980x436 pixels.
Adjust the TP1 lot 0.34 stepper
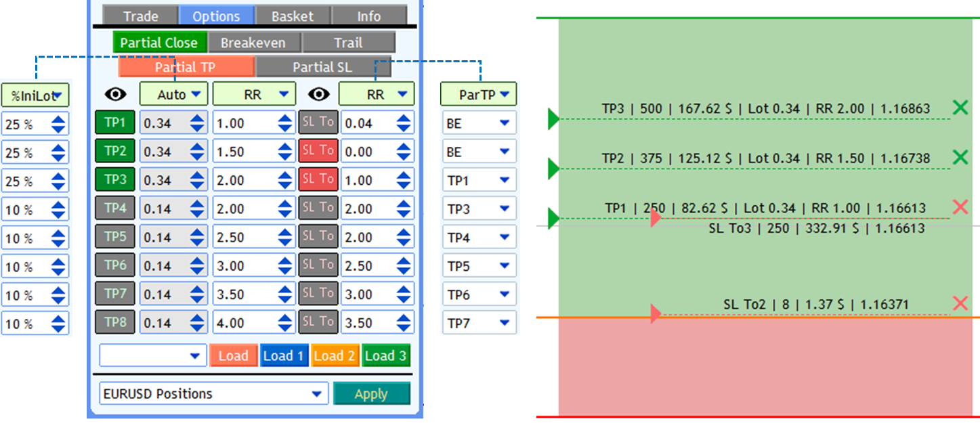[198, 123]
